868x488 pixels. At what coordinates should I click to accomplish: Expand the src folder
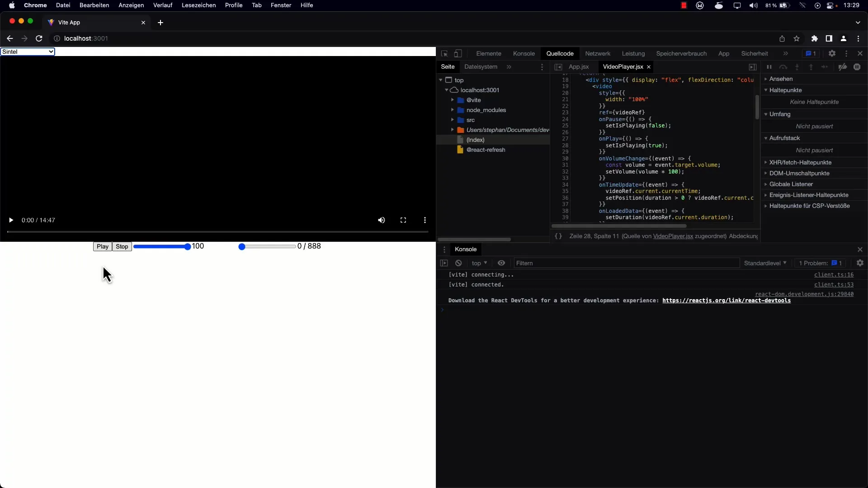[x=453, y=120]
